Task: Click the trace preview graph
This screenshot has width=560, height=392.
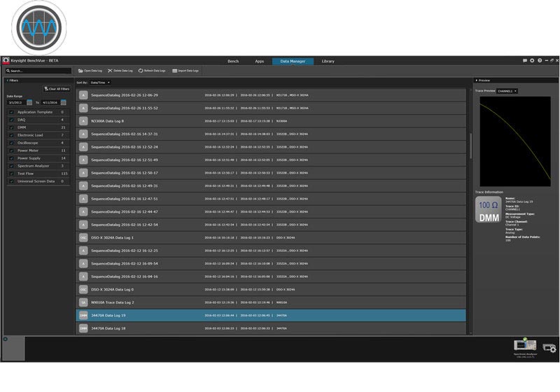Action: (x=515, y=141)
